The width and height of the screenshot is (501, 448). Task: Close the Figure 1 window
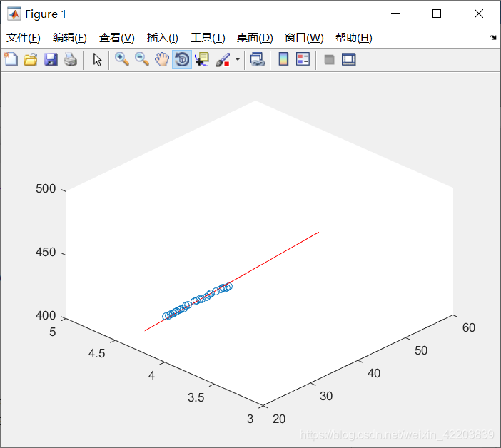point(479,14)
